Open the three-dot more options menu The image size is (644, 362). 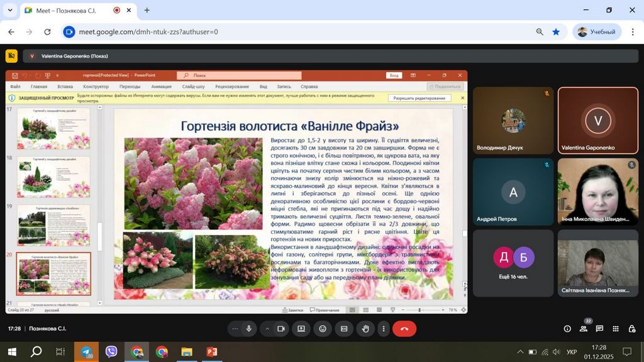pos(383,329)
